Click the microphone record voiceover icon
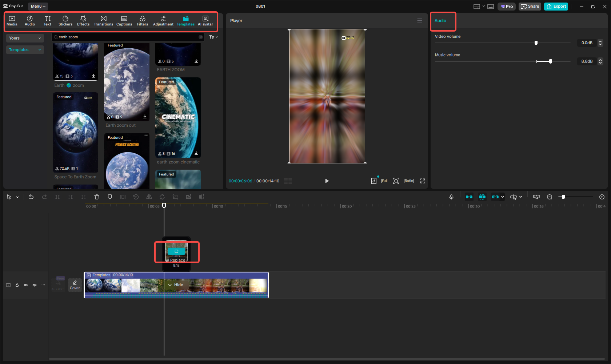 451,197
